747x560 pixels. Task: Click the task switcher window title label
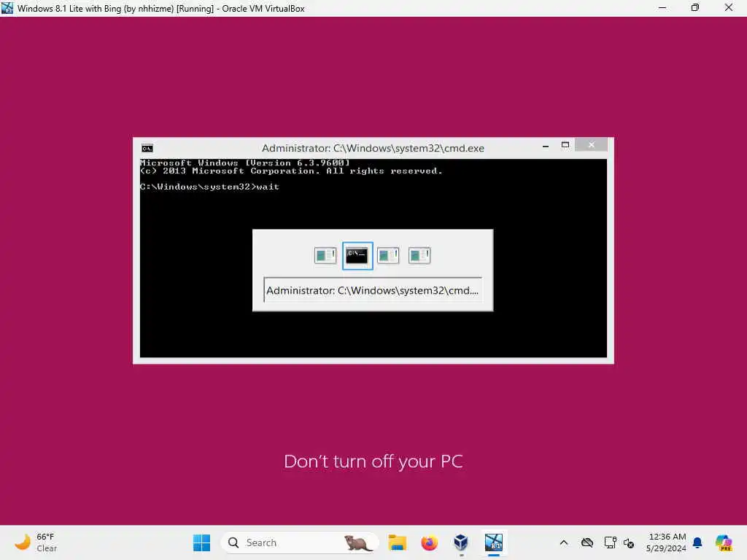point(373,290)
